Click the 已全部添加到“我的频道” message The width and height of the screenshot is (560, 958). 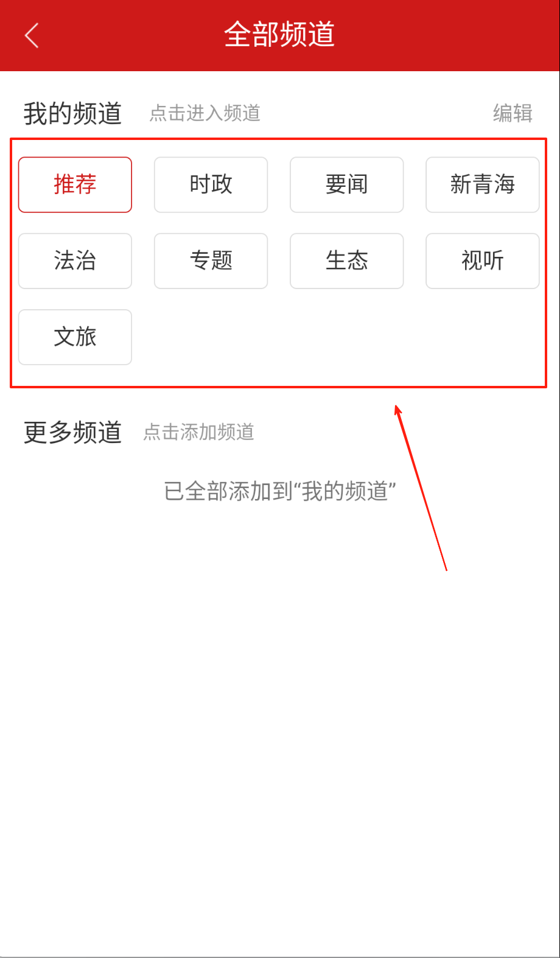coord(280,491)
